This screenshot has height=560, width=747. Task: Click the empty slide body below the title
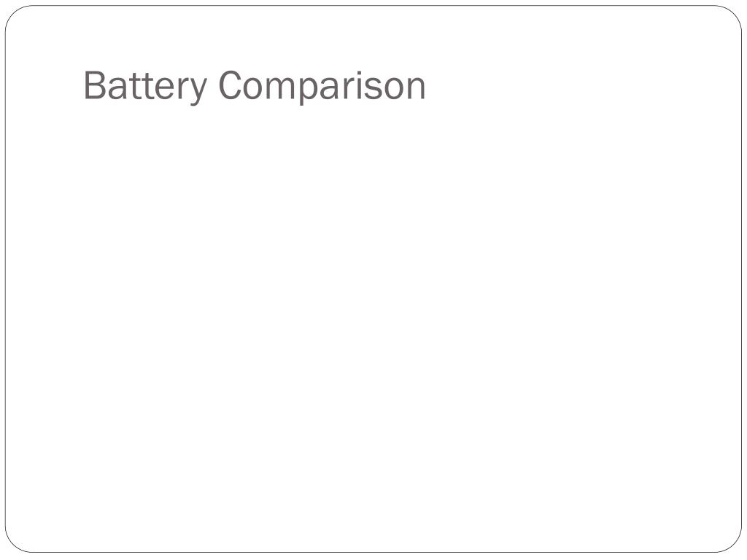coord(373,324)
